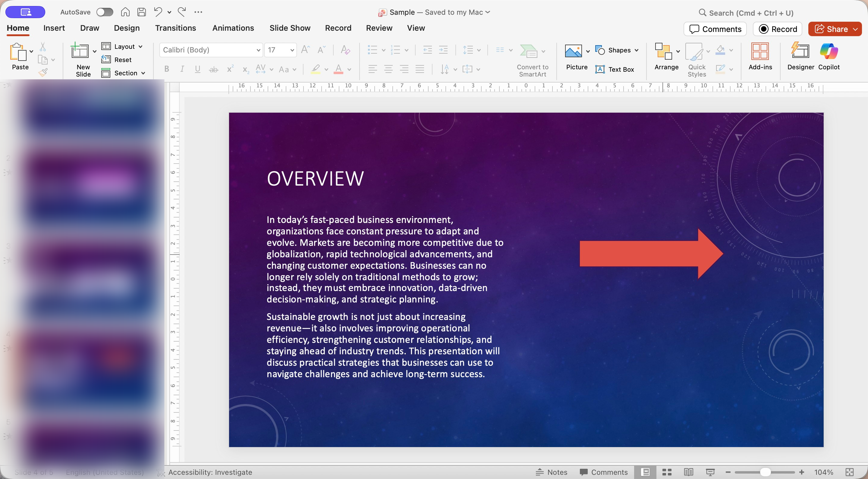Click the Share button

(x=831, y=29)
